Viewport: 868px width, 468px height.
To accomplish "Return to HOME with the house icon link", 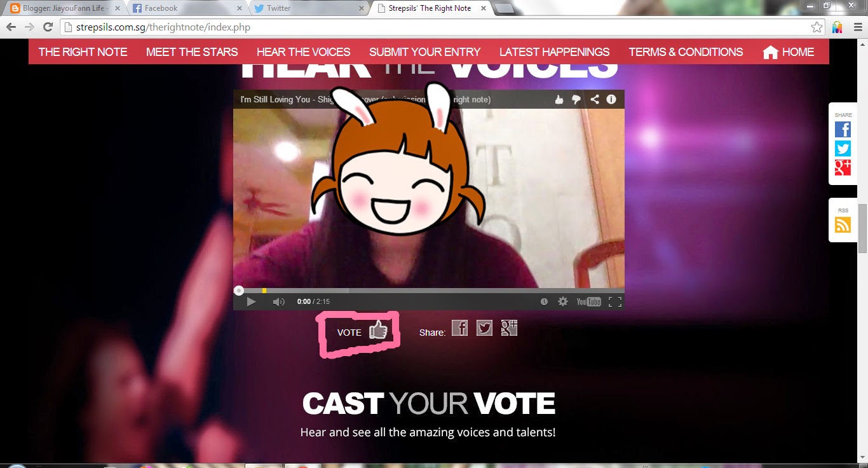I will (x=789, y=52).
